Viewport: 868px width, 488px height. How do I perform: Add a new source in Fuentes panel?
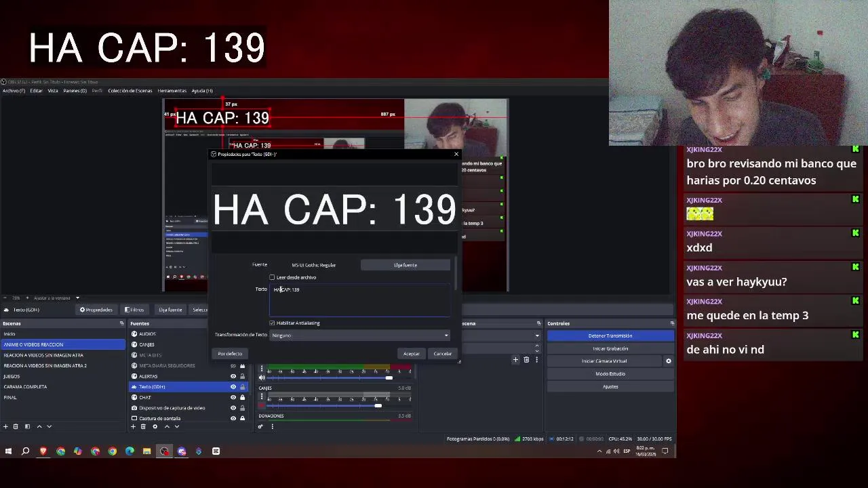(x=133, y=426)
